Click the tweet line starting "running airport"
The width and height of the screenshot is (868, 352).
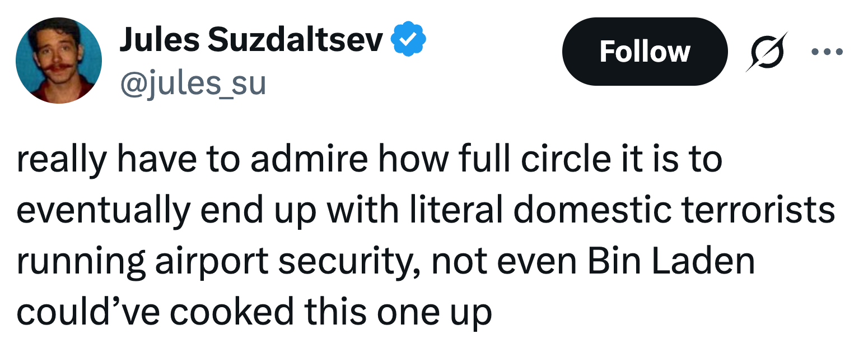point(386,261)
